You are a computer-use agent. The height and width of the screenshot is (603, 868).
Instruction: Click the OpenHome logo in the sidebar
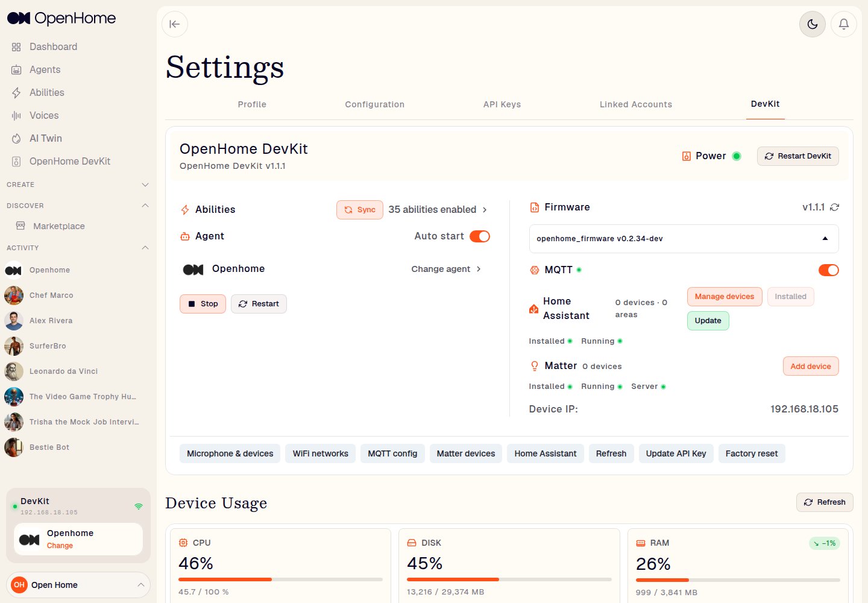point(61,18)
